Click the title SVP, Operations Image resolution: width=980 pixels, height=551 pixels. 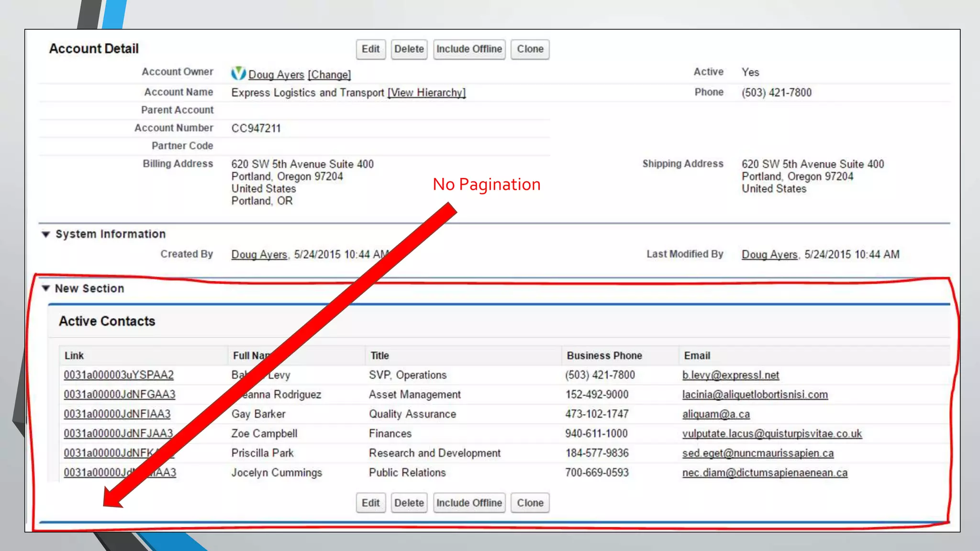tap(408, 375)
